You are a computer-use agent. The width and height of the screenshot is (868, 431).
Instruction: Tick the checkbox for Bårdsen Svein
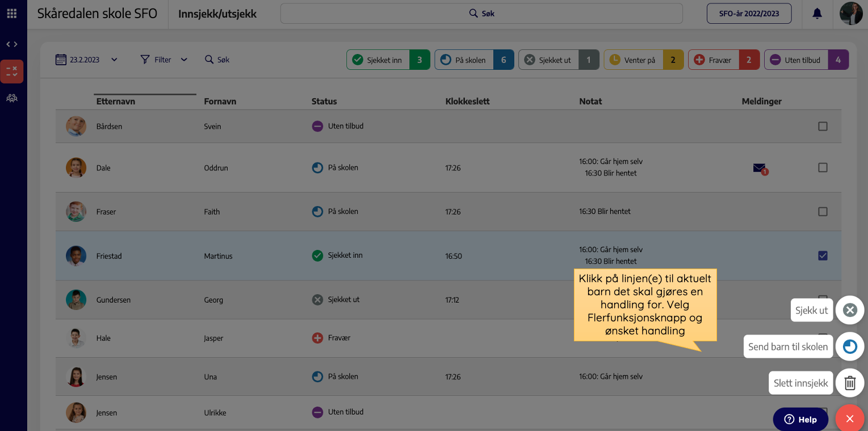coord(823,127)
